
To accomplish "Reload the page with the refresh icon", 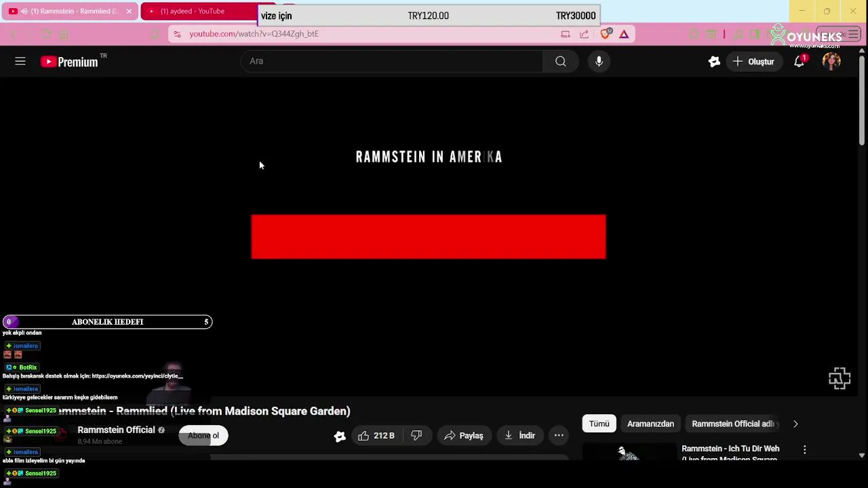I will (x=46, y=34).
